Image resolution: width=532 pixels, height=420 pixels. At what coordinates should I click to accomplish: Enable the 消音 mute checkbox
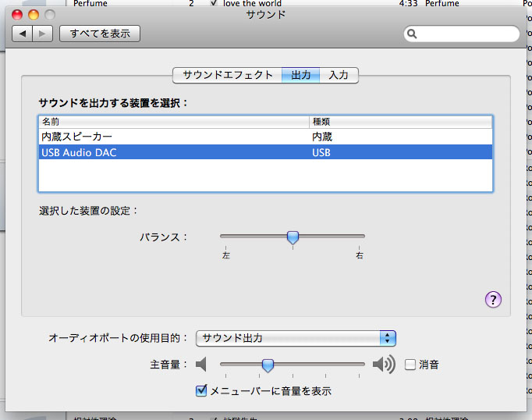click(x=410, y=365)
